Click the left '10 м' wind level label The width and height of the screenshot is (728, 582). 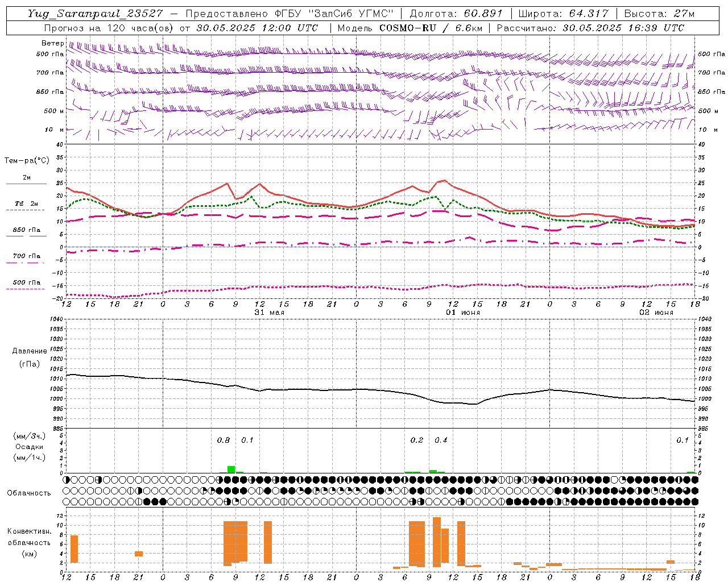[55, 130]
